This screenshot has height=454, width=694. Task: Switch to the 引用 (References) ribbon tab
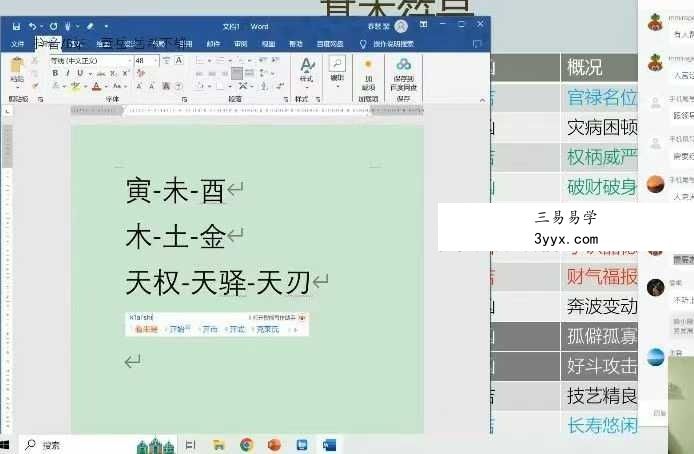(x=185, y=44)
